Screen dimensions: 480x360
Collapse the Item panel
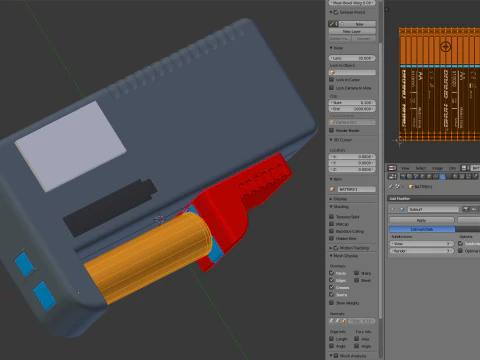[x=331, y=179]
